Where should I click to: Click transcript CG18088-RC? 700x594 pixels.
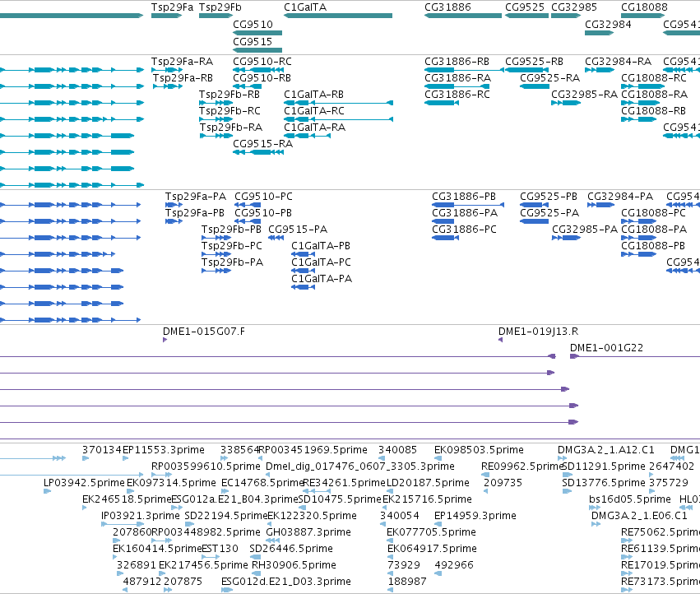point(654,78)
